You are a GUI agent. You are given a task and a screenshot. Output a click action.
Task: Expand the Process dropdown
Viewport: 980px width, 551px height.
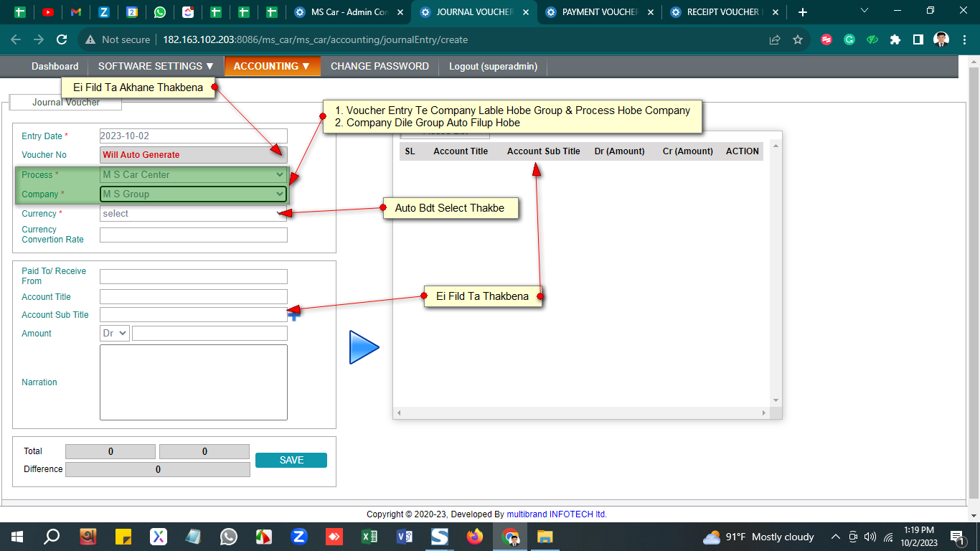(x=193, y=174)
